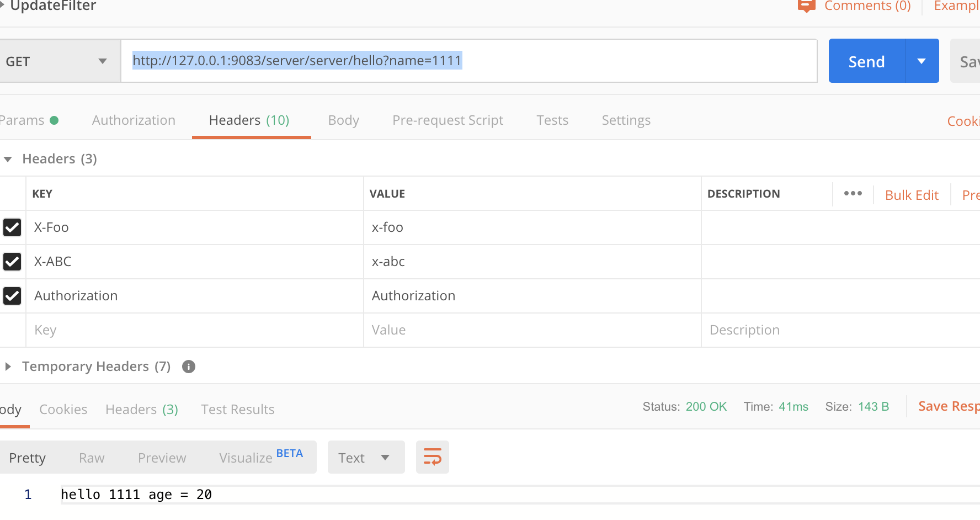
Task: Click the Bulk Edit link
Action: coord(912,195)
